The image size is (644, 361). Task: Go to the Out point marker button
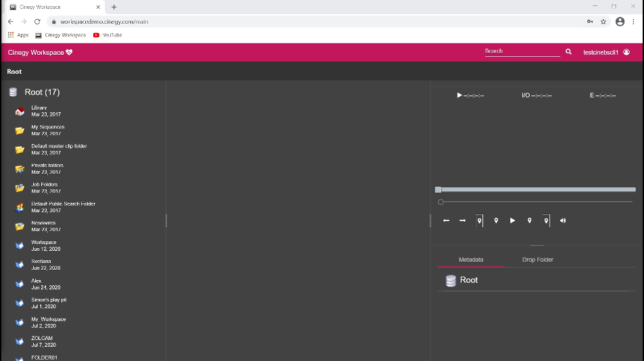pos(546,220)
